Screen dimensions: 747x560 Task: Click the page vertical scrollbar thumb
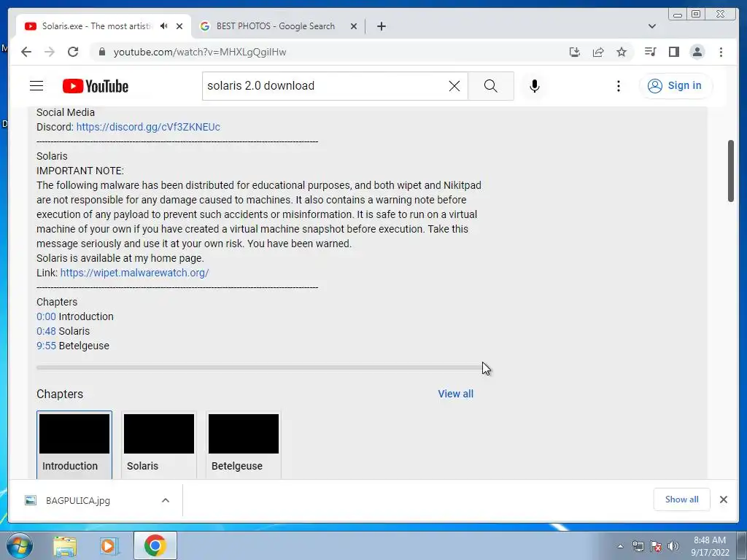coord(730,171)
